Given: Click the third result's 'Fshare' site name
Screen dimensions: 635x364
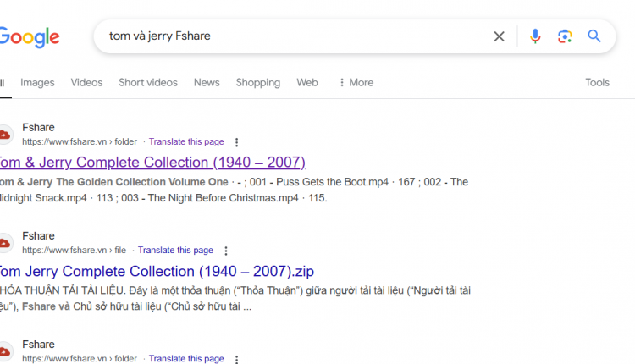Looking at the screenshot, I should click(38, 345).
